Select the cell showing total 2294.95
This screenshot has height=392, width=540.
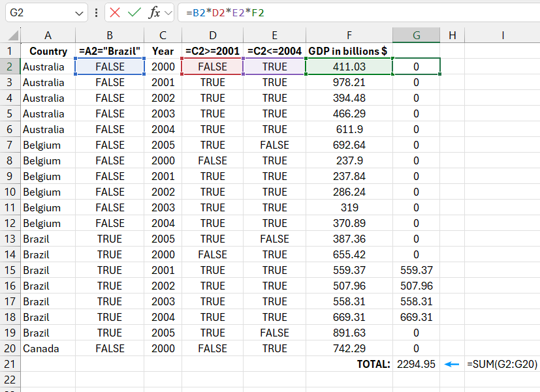(x=416, y=364)
